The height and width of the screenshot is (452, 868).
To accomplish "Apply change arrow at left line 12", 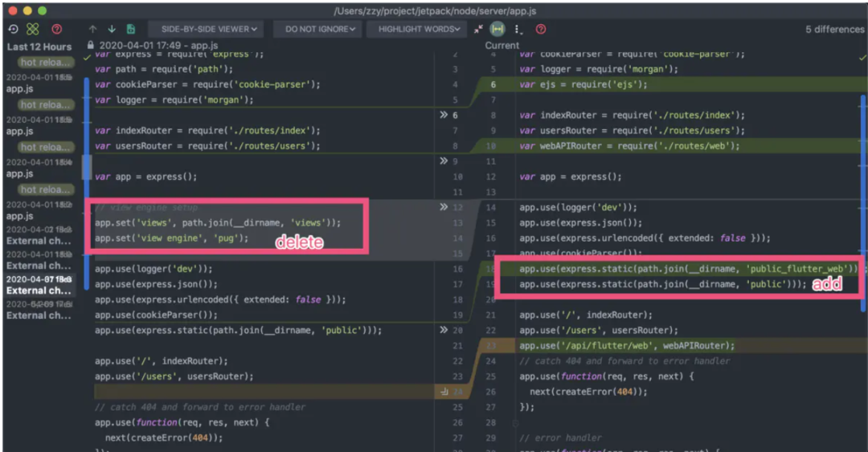I will pos(444,207).
